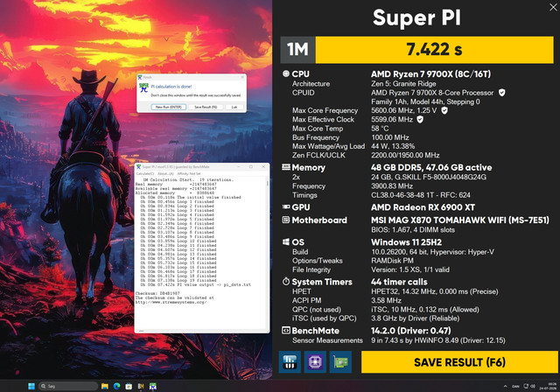Viewport: 560px width, 392px height.
Task: Click the GPU section icon
Action: (x=286, y=206)
